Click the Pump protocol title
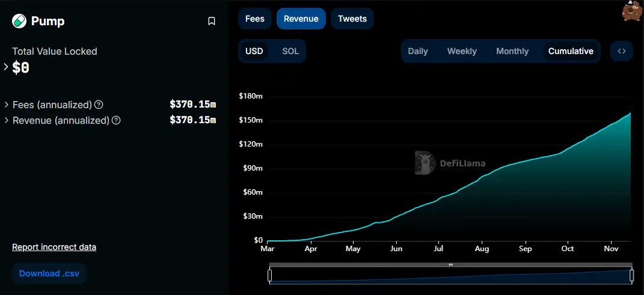644x295 pixels. point(48,22)
